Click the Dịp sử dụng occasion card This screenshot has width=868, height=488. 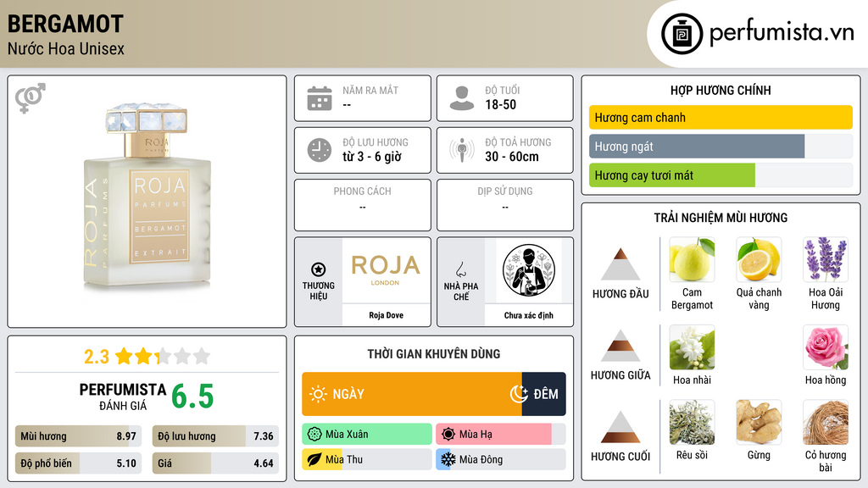click(505, 205)
